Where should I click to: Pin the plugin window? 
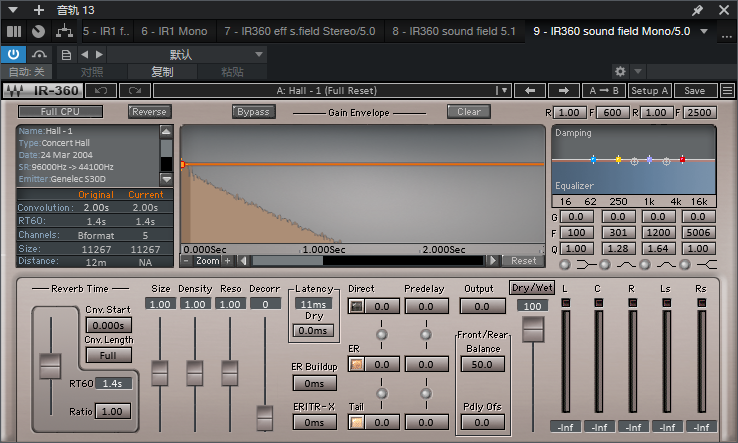tap(697, 9)
